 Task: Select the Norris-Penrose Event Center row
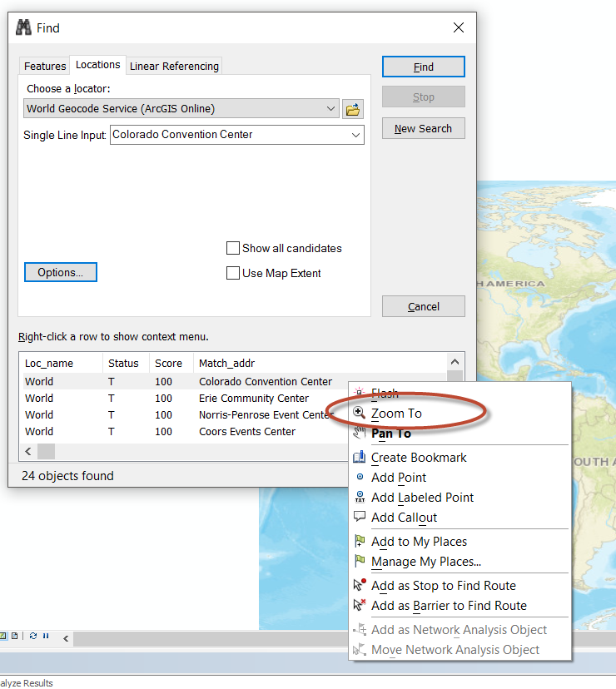(185, 414)
